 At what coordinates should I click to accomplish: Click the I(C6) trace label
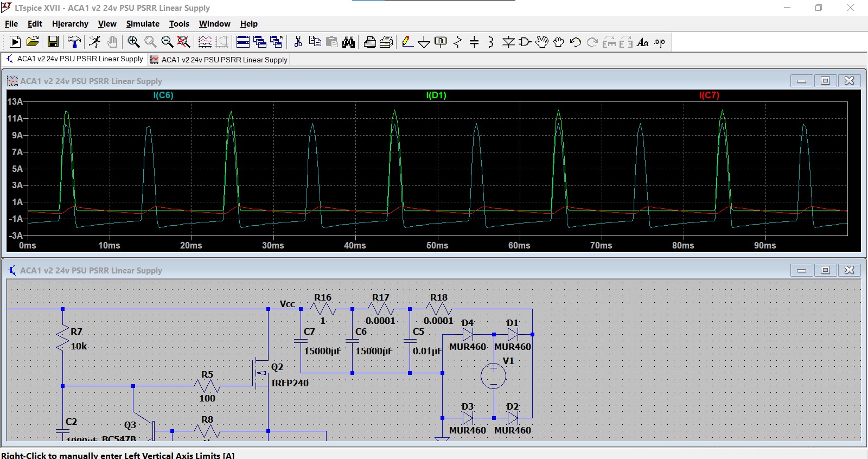tap(163, 95)
